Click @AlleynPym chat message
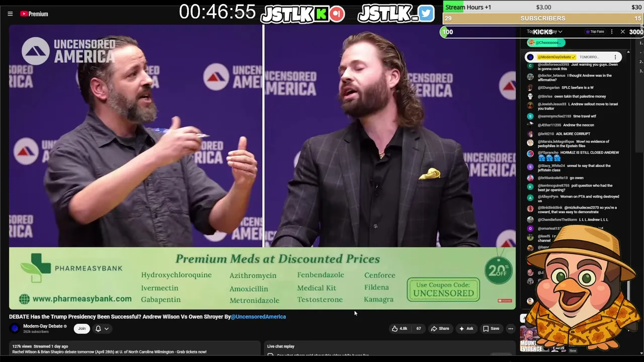This screenshot has height=362, width=644. [574, 199]
